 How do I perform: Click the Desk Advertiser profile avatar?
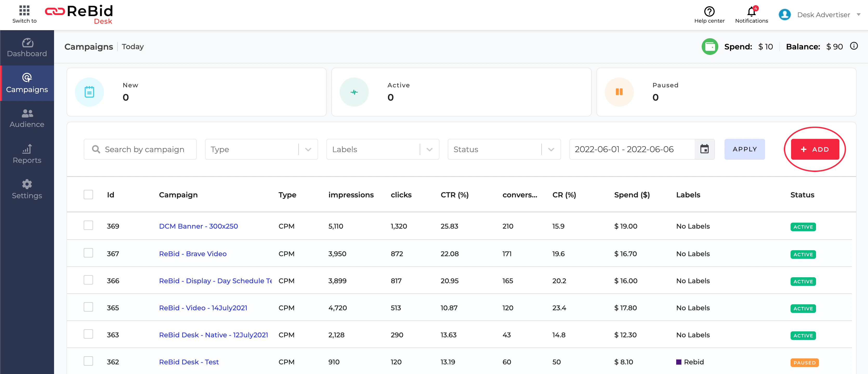point(784,15)
